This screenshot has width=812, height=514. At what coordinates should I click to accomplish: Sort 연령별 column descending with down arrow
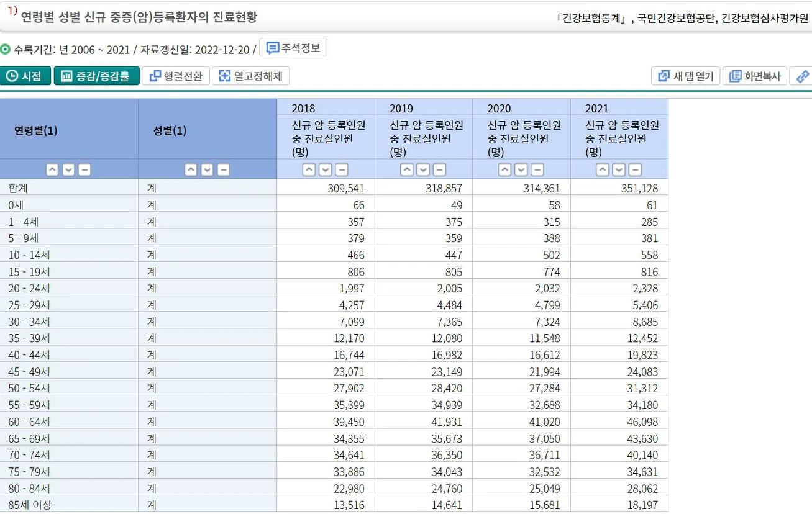[68, 169]
